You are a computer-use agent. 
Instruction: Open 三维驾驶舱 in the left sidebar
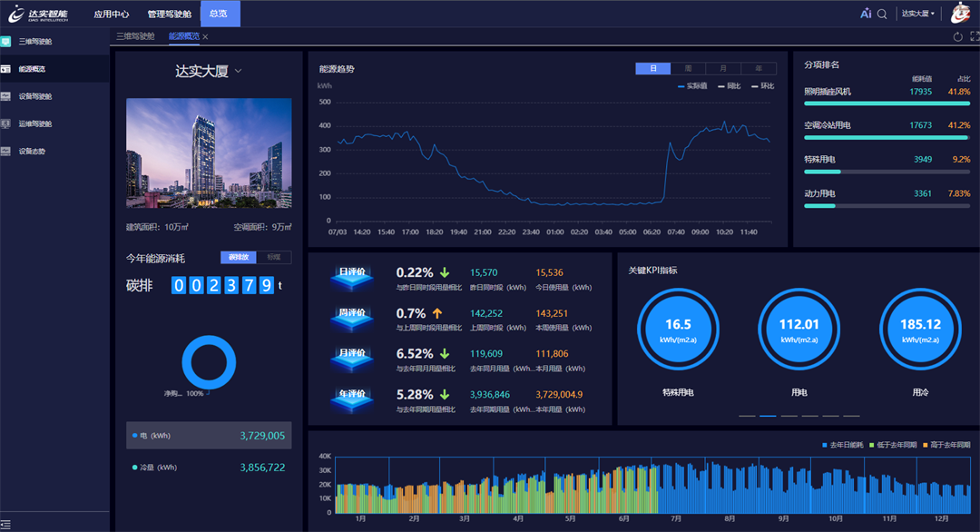[x=34, y=42]
